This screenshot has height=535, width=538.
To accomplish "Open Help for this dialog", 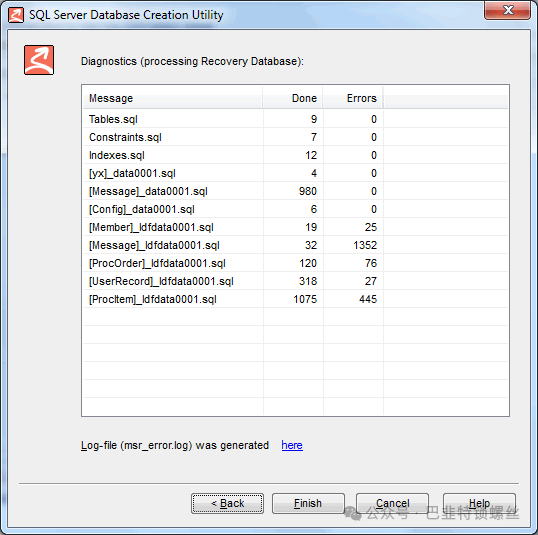I will 479,503.
